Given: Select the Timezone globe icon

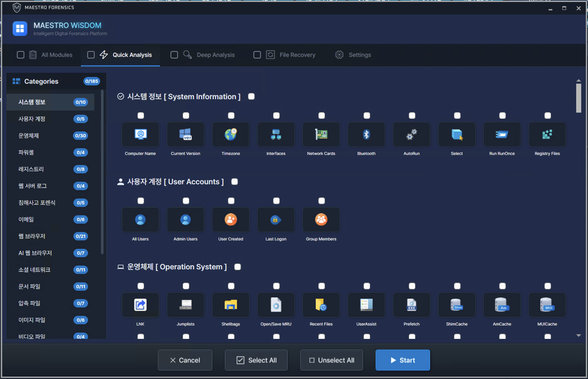Looking at the screenshot, I should click(x=231, y=134).
